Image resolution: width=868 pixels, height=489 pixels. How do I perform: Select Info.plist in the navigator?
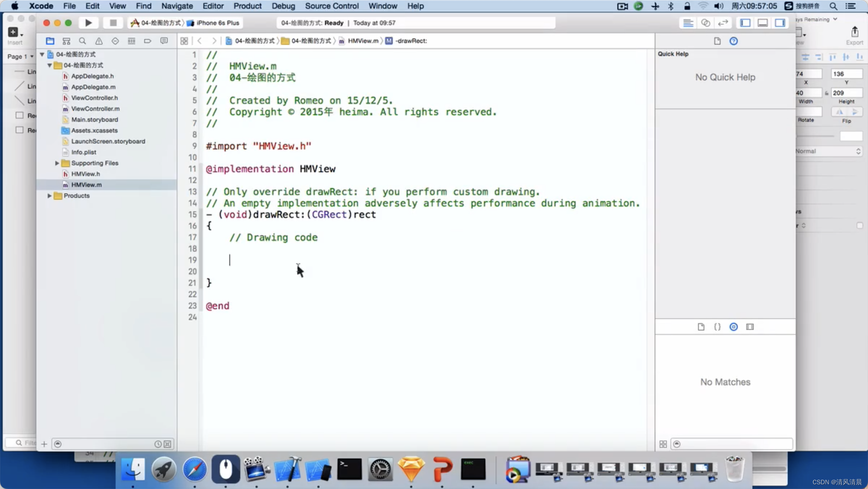pos(84,152)
